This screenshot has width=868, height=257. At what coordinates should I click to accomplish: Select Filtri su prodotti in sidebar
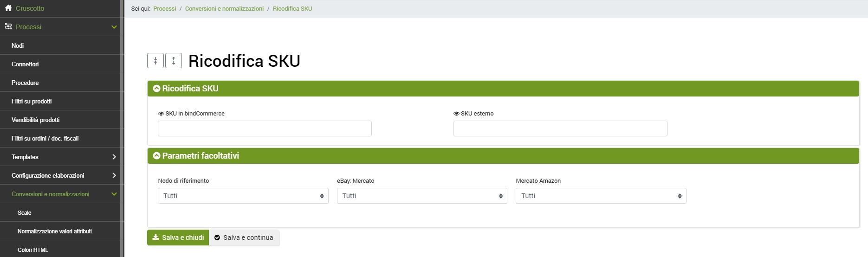[32, 101]
